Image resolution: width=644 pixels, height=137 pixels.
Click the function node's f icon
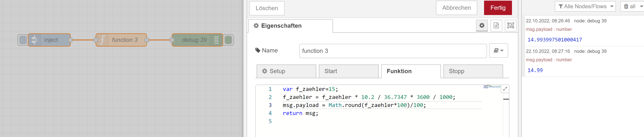(102, 40)
